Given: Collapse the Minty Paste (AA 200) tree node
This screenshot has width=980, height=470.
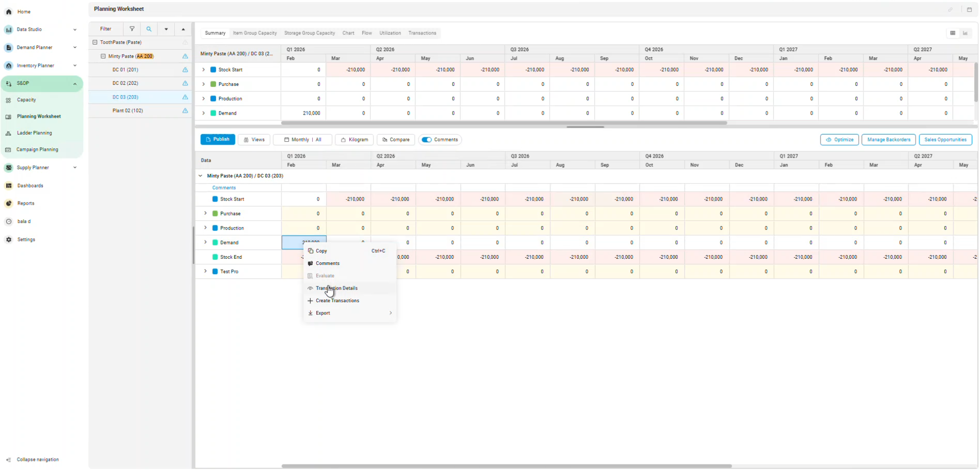Looking at the screenshot, I should pyautogui.click(x=103, y=56).
